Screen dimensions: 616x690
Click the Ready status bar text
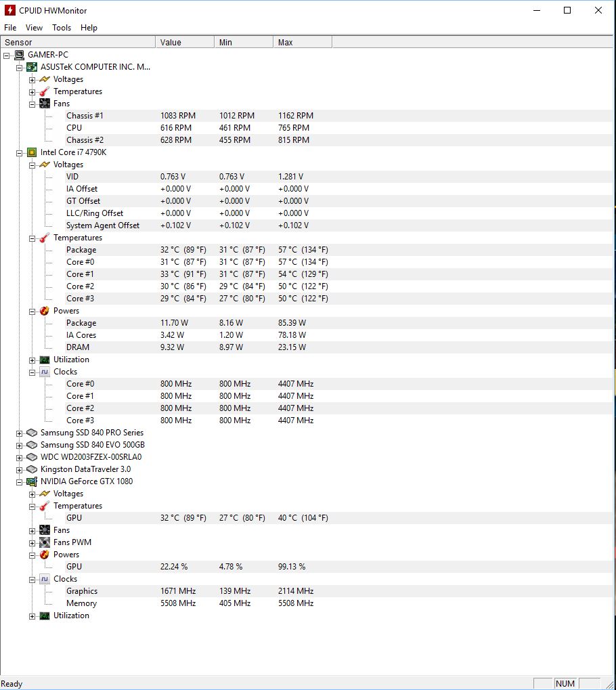coord(12,684)
